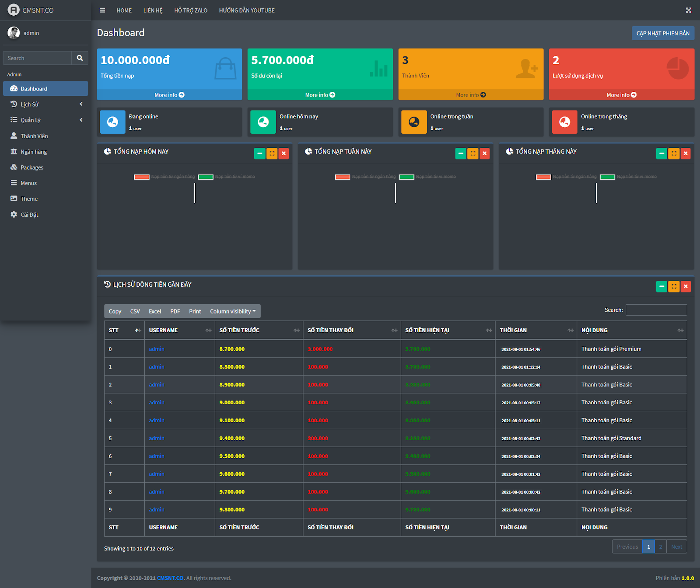Open the HOME top menu item

[x=124, y=10]
